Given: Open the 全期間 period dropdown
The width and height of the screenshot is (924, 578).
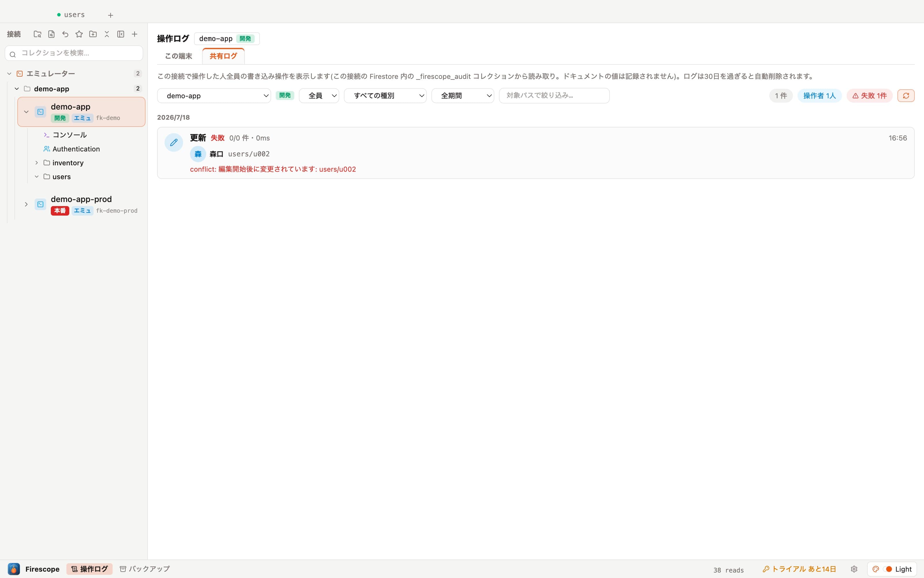Looking at the screenshot, I should (x=463, y=96).
